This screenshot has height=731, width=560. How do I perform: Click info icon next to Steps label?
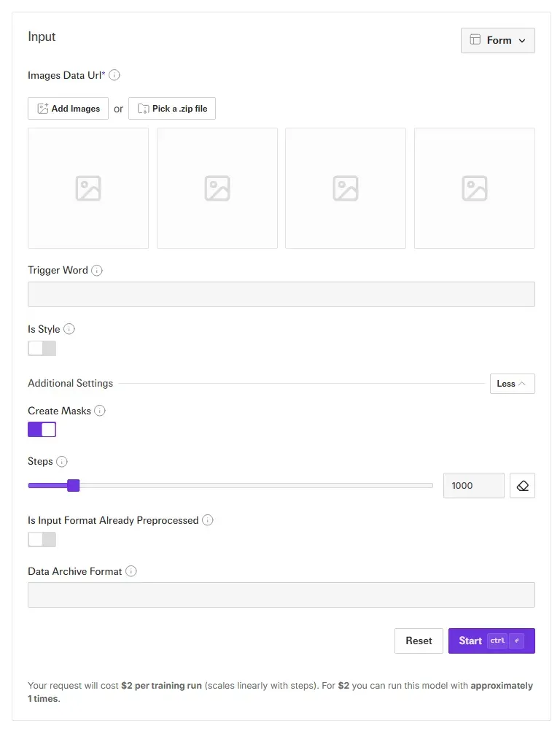tap(62, 462)
